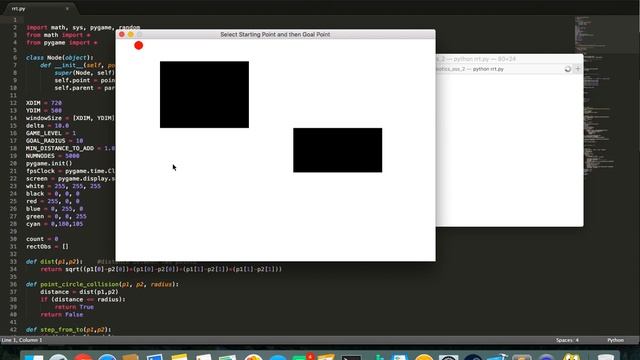Select the 'python rrt.py' Terminal tab

click(489, 69)
